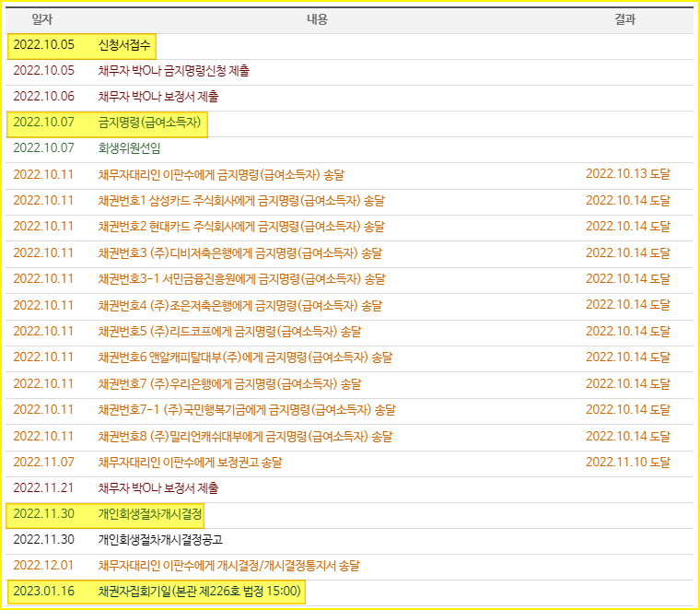700x610 pixels.
Task: Click the 도달 result in the 국민행복기금 row
Action: click(x=628, y=409)
